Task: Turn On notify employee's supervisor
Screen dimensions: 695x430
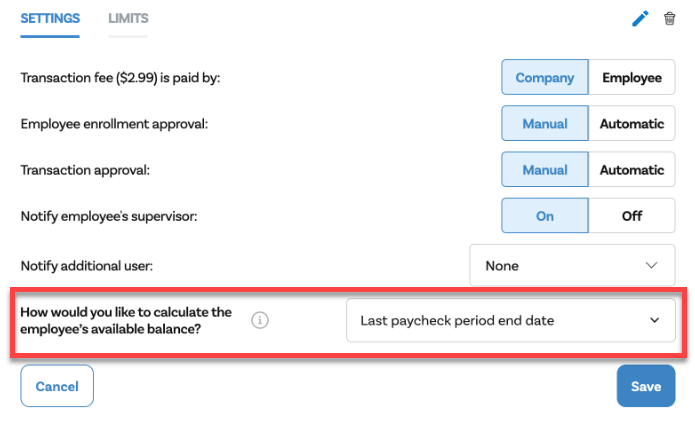Action: (x=545, y=217)
